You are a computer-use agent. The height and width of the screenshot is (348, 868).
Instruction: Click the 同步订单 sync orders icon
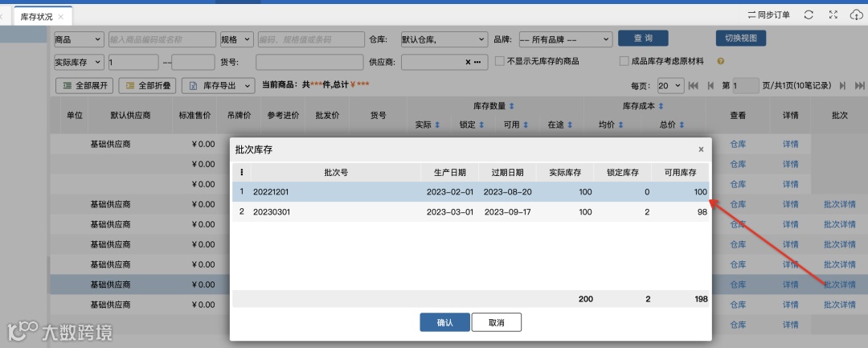[769, 15]
